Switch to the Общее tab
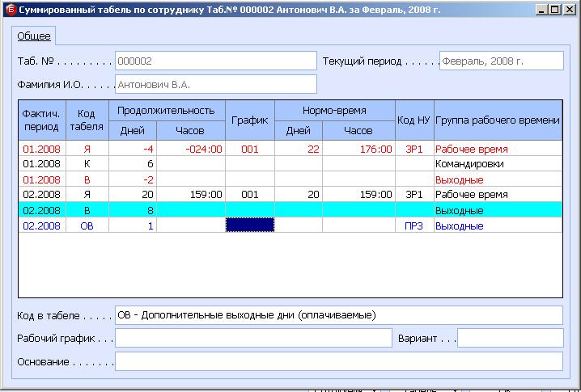 tap(34, 36)
